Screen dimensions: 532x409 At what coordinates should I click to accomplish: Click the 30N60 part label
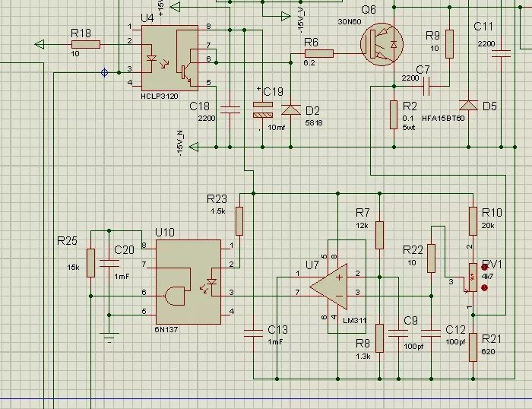tap(350, 22)
